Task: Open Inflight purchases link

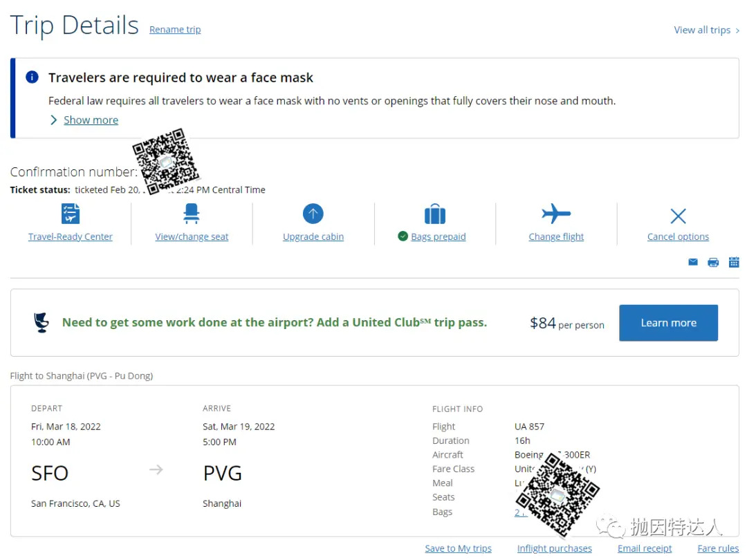Action: pyautogui.click(x=554, y=548)
